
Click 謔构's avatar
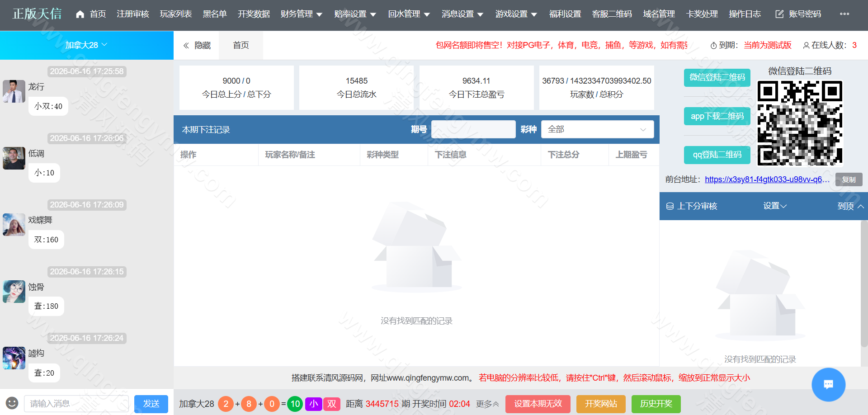point(14,358)
